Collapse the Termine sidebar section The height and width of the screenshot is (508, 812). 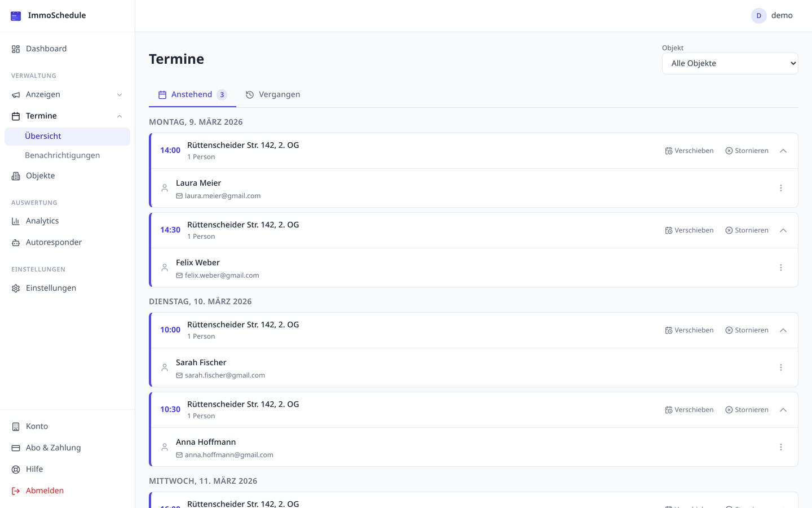click(x=120, y=116)
